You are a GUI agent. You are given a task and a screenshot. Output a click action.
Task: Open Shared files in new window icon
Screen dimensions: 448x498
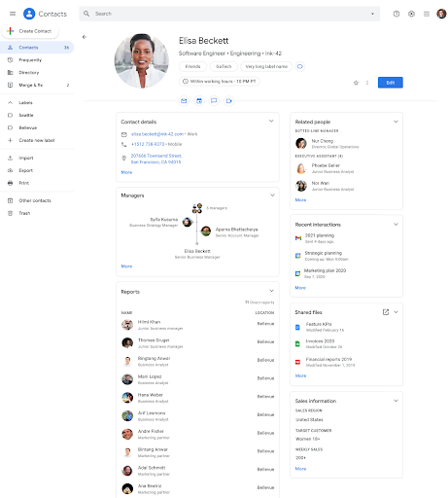[x=386, y=312]
